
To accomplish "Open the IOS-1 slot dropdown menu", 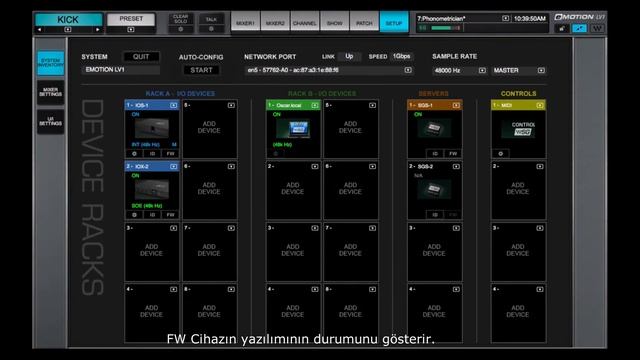I will 173,105.
